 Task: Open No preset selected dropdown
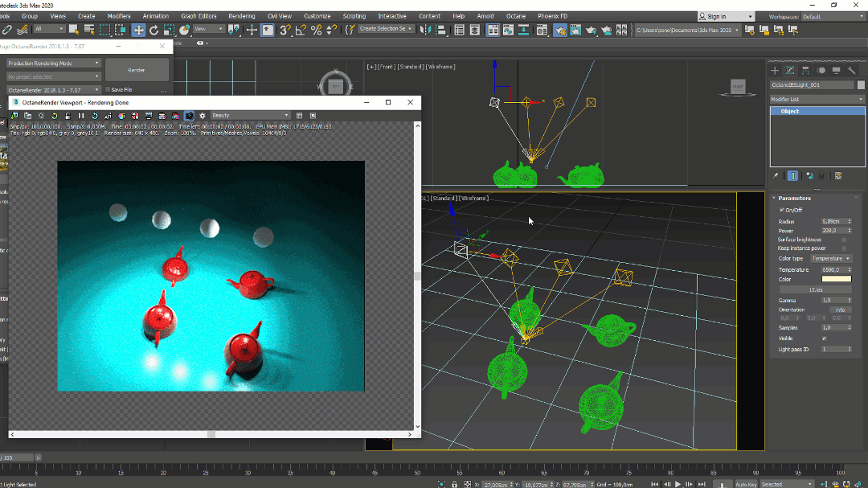(x=53, y=76)
